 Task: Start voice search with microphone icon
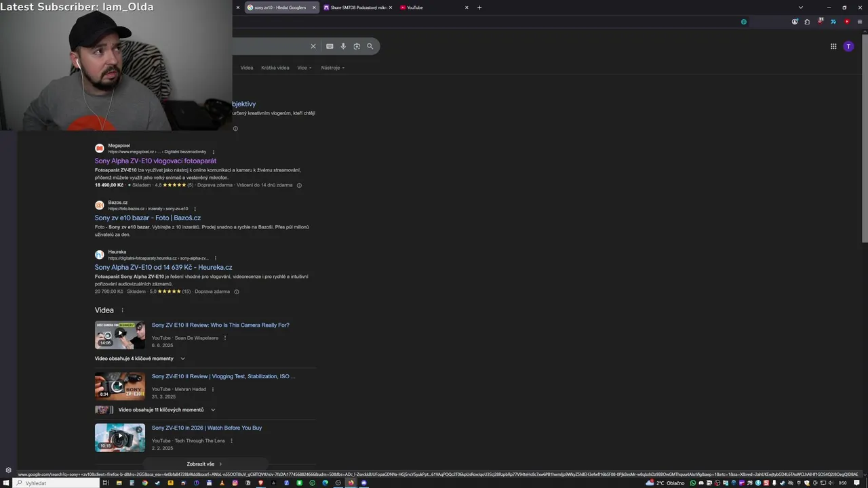(x=343, y=46)
